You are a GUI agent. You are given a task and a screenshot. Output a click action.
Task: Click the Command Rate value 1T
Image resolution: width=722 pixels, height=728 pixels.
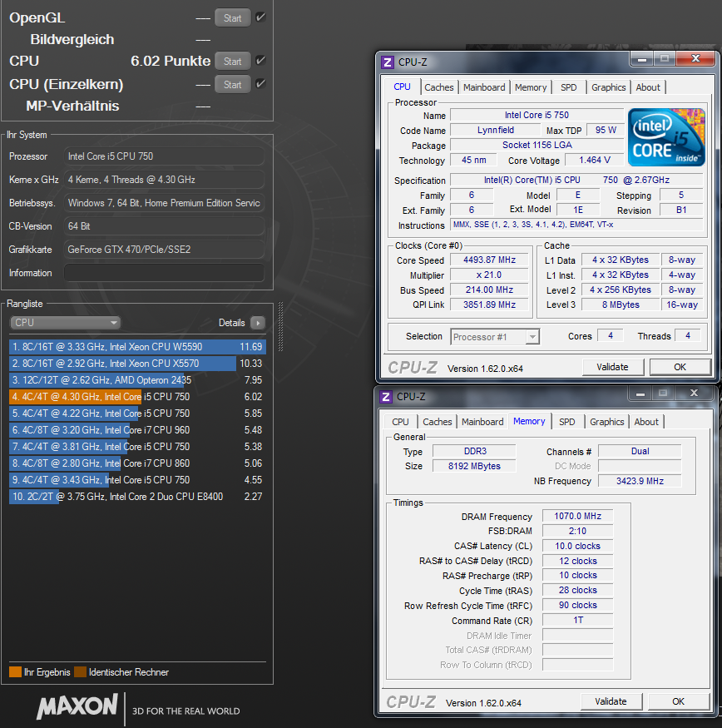(x=577, y=621)
